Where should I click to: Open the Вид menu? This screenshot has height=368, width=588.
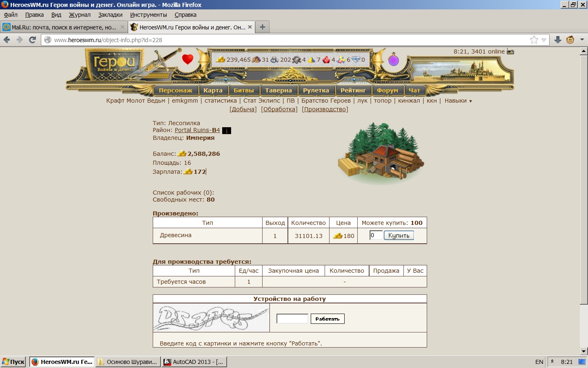[56, 15]
